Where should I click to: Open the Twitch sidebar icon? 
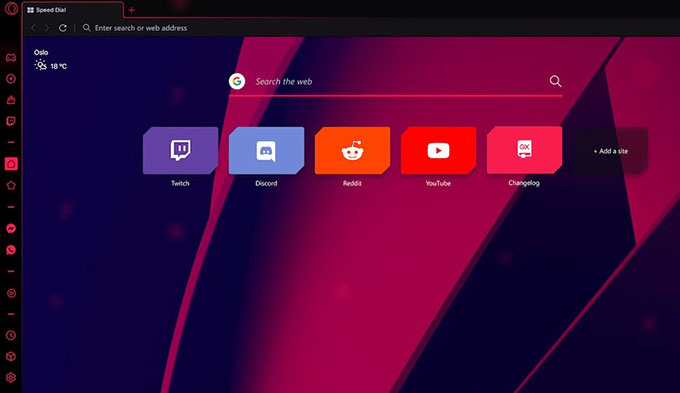11,121
